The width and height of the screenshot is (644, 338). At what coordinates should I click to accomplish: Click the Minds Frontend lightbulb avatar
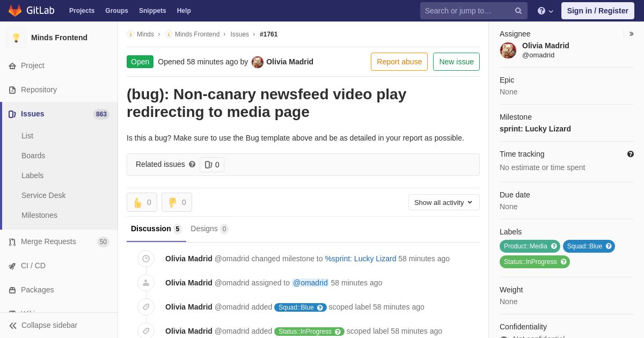coord(16,38)
